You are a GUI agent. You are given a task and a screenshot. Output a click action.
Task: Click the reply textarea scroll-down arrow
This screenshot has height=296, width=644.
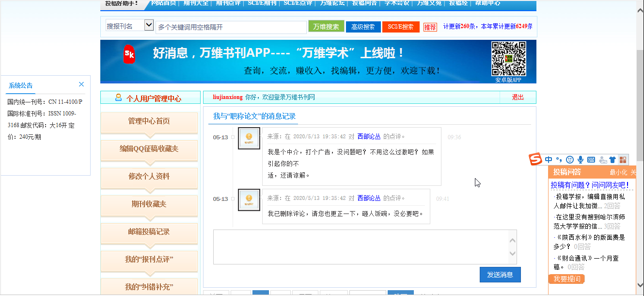click(512, 254)
